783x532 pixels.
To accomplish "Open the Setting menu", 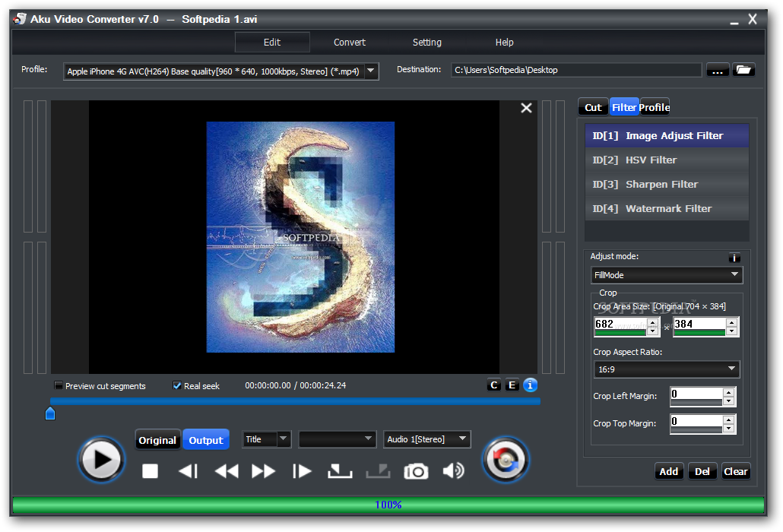I will tap(427, 43).
